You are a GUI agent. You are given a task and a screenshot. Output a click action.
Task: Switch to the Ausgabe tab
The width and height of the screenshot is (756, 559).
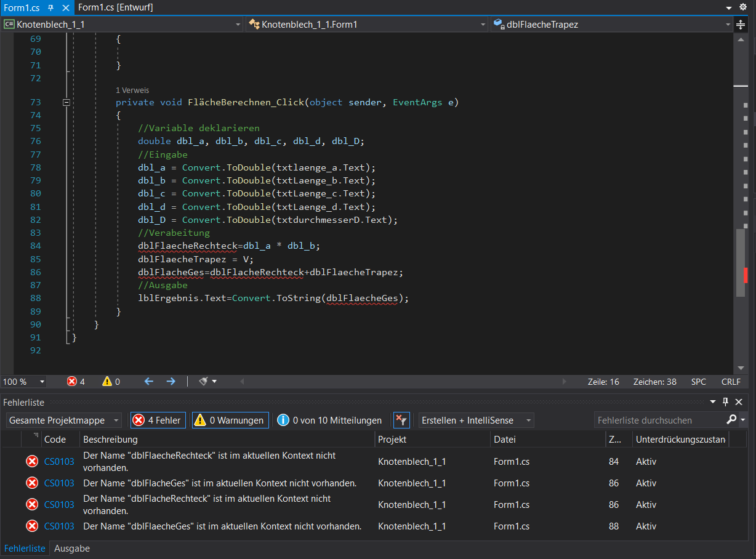pos(72,548)
